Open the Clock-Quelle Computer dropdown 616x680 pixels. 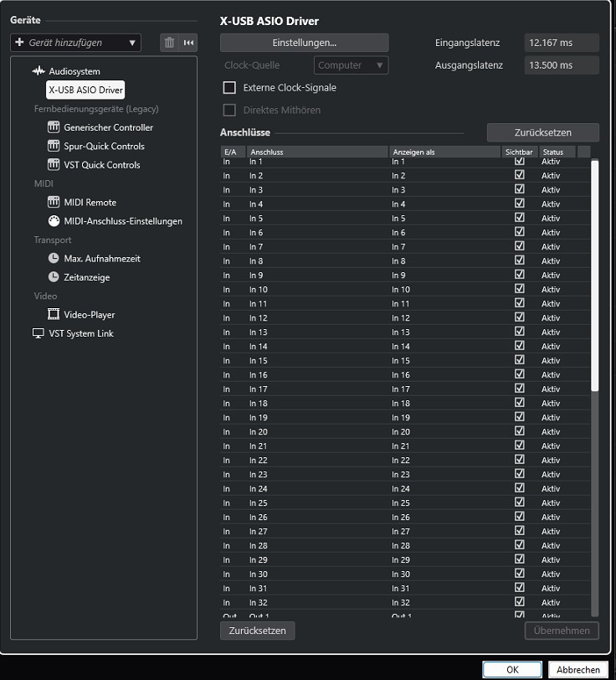[351, 65]
